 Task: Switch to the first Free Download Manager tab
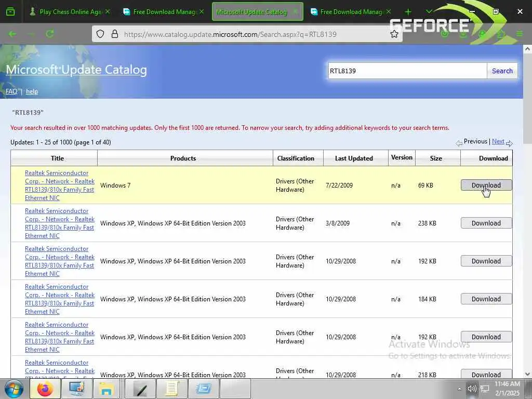[164, 12]
